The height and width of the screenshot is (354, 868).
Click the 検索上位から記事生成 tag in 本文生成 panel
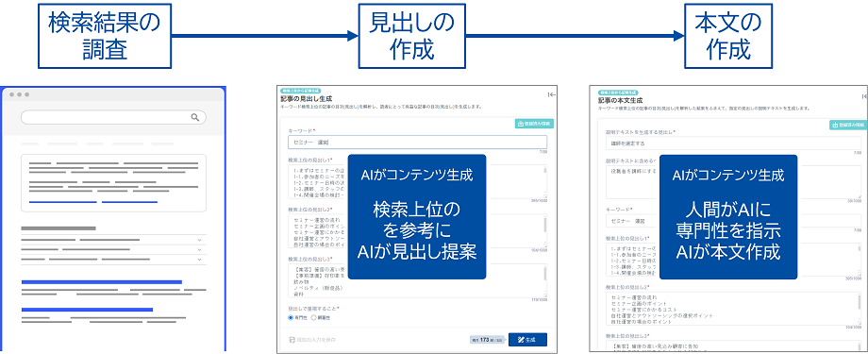[618, 93]
